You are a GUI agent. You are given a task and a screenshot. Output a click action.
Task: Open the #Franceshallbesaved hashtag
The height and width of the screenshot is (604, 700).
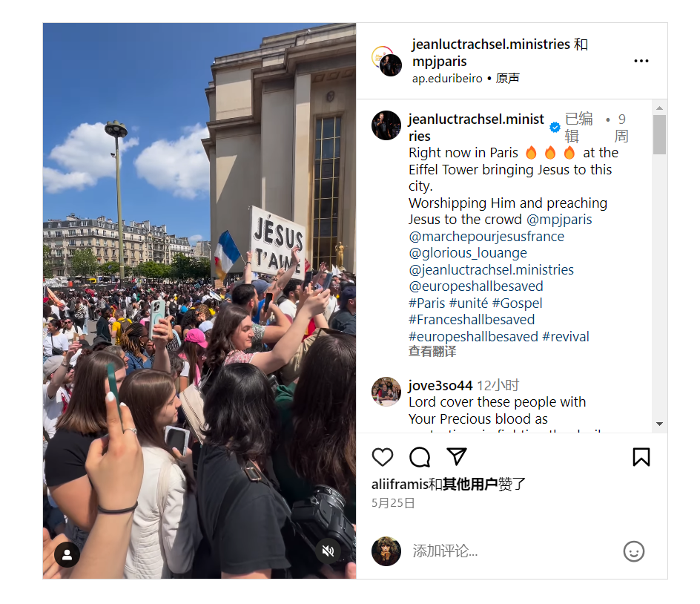click(x=472, y=319)
